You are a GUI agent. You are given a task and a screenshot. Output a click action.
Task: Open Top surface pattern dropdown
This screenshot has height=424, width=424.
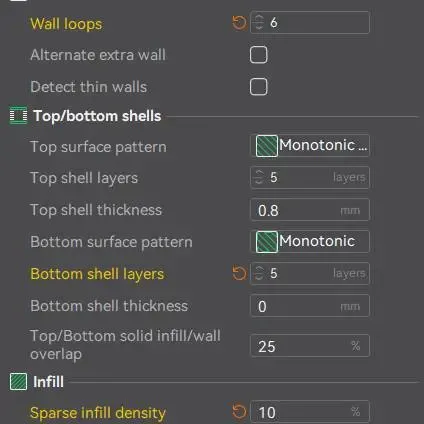[310, 146]
